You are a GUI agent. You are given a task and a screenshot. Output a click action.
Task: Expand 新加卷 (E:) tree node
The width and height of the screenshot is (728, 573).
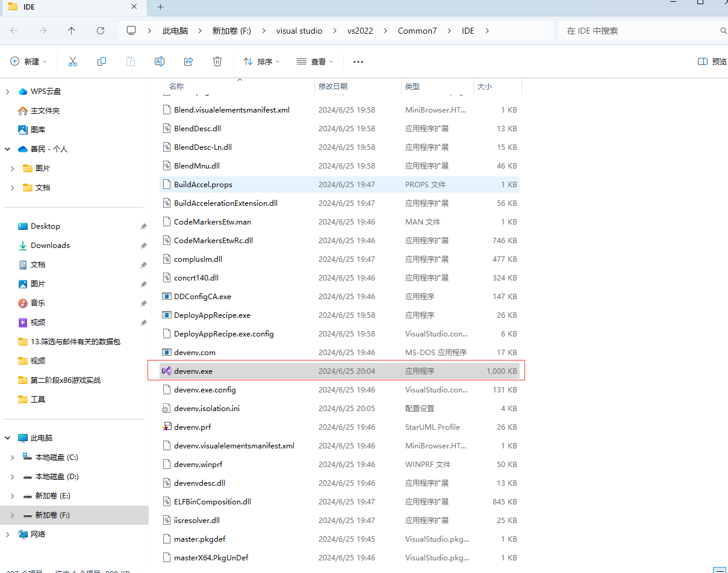pyautogui.click(x=13, y=496)
